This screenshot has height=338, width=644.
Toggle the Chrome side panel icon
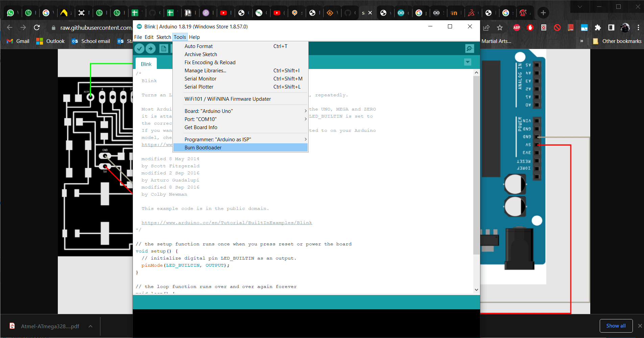pyautogui.click(x=611, y=28)
